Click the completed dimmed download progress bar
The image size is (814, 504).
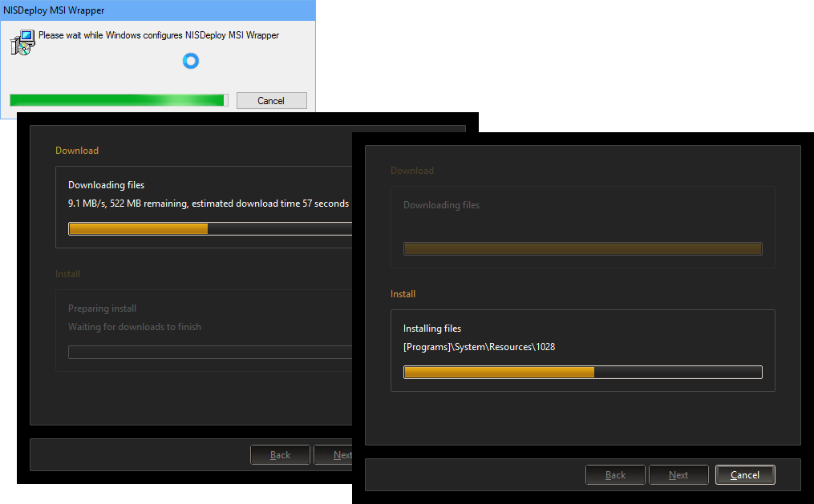click(x=582, y=249)
